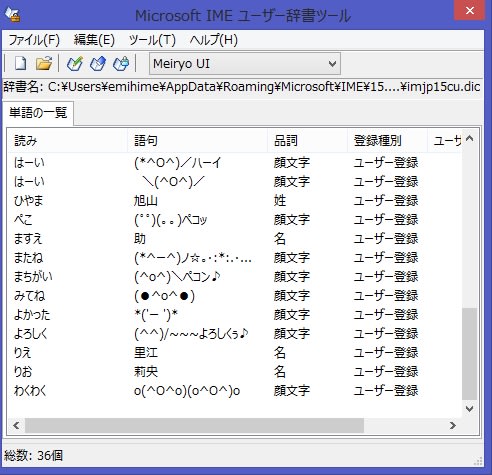
Task: Select the ますえ row
Action: click(x=235, y=239)
